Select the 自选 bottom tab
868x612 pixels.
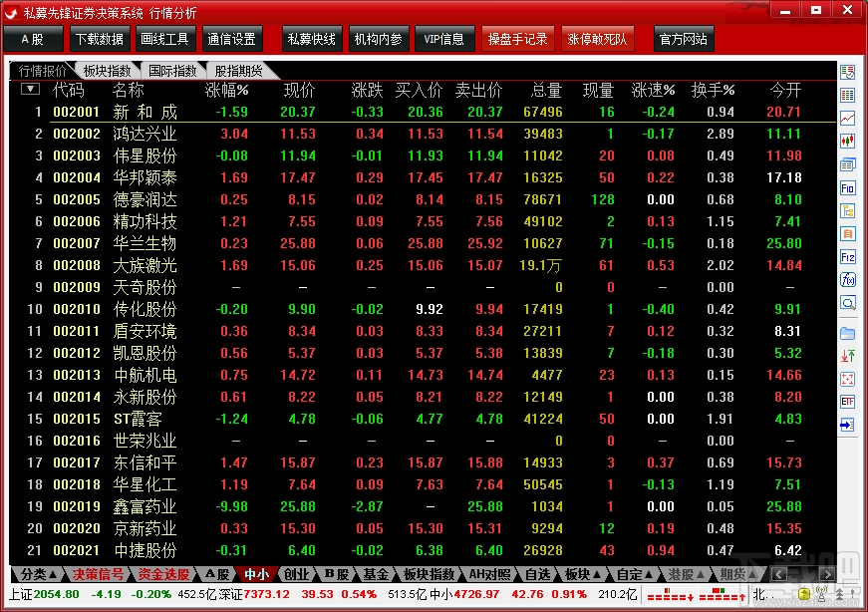(537, 574)
